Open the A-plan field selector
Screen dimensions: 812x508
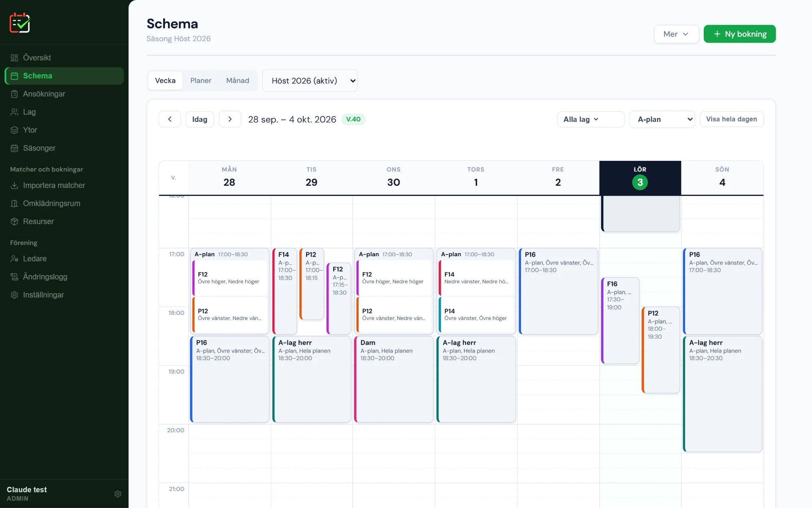662,119
